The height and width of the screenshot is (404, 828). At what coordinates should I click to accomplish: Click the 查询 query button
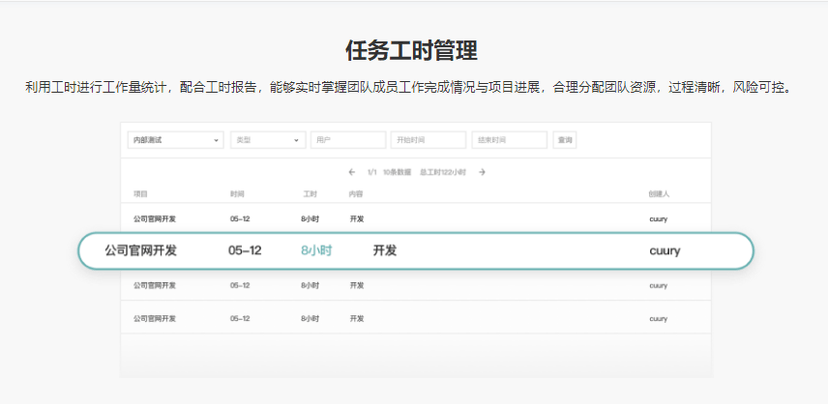click(564, 140)
